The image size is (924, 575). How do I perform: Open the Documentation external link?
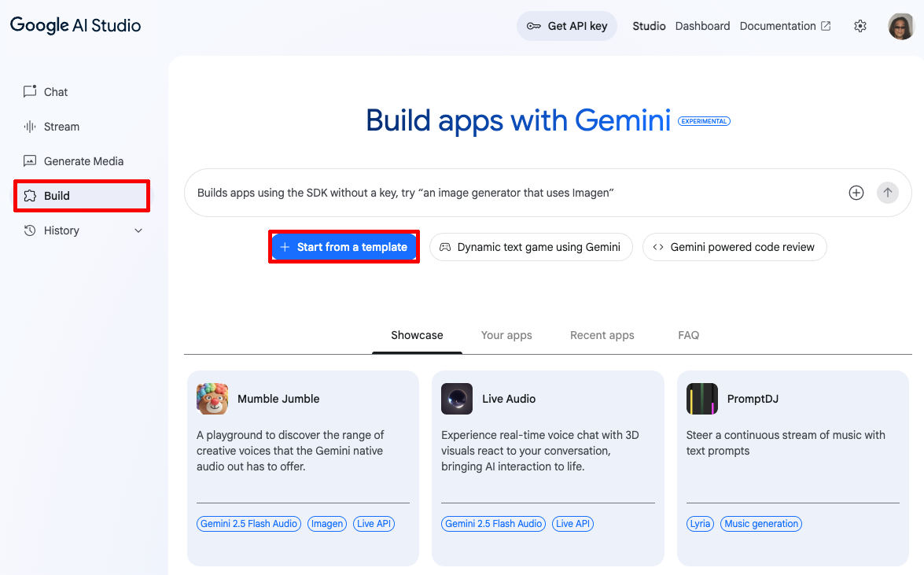click(785, 26)
